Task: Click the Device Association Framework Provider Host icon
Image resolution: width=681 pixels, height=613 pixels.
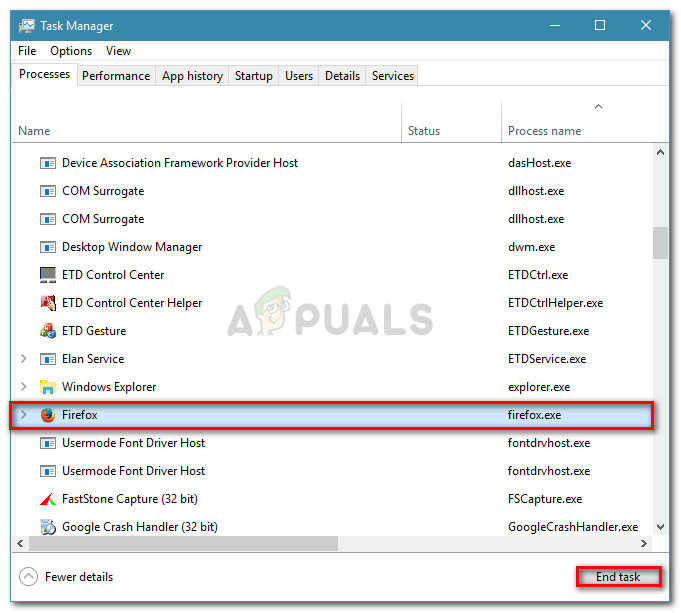Action: pyautogui.click(x=48, y=163)
